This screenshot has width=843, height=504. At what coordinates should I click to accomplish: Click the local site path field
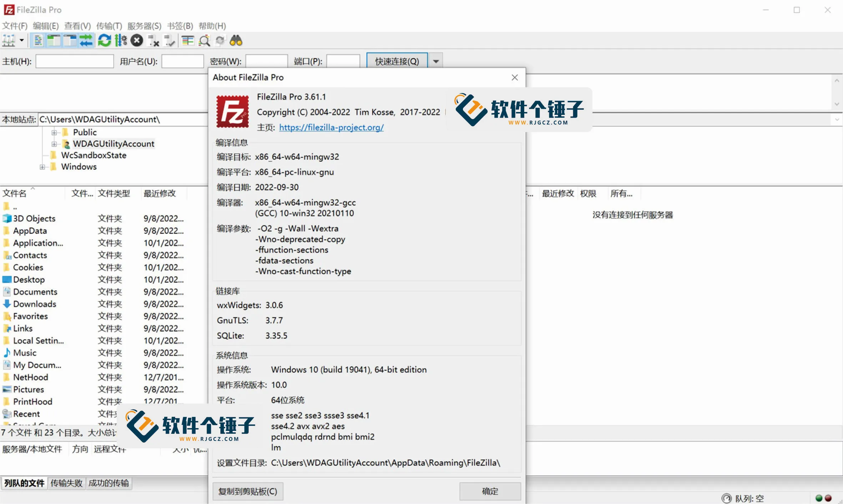pos(123,119)
